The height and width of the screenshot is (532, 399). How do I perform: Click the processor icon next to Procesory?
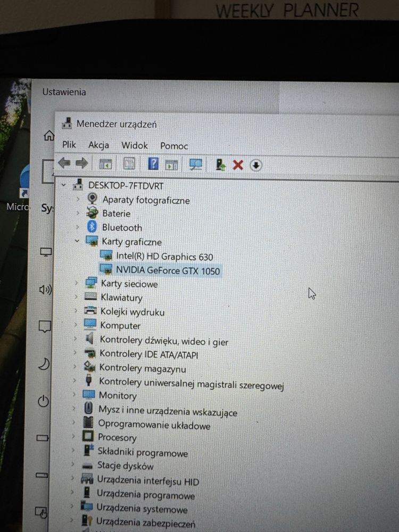click(x=88, y=436)
